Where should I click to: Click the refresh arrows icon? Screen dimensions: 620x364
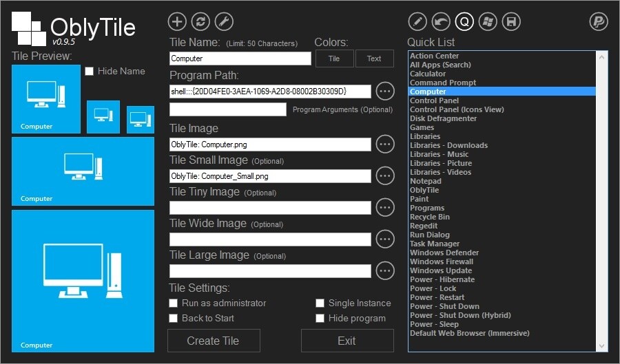pyautogui.click(x=200, y=21)
